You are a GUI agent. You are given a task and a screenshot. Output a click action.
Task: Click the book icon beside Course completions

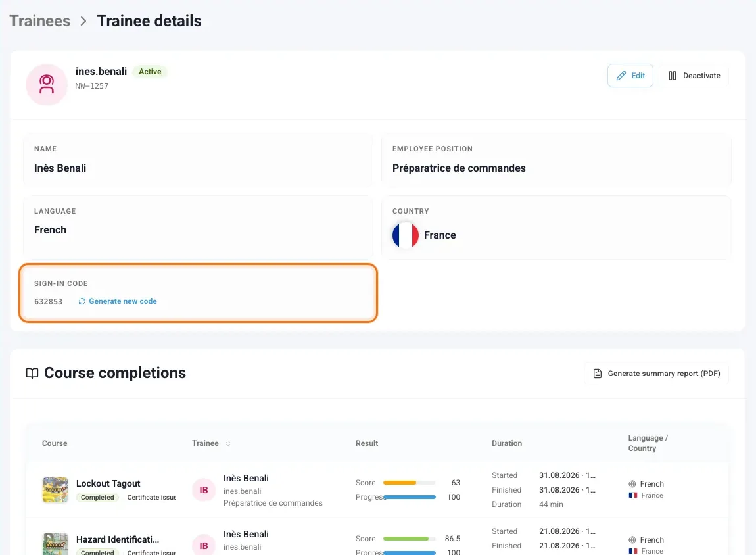click(x=32, y=374)
